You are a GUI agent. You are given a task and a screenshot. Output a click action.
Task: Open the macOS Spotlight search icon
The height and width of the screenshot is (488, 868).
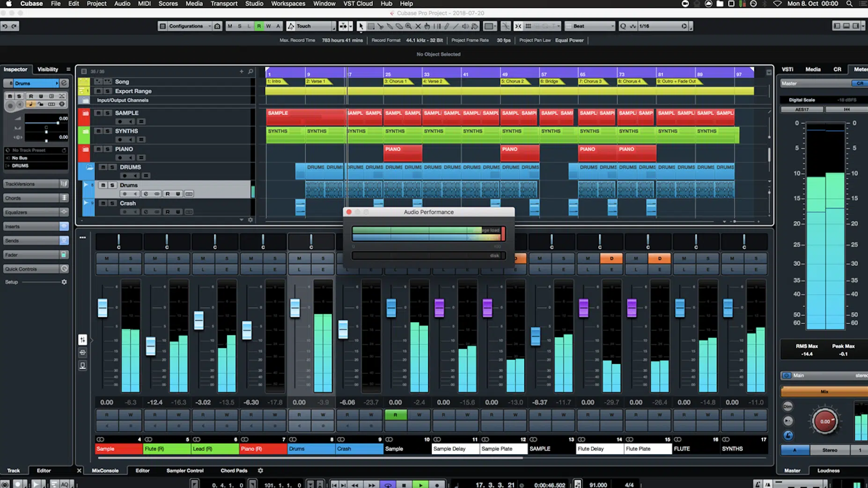(849, 4)
